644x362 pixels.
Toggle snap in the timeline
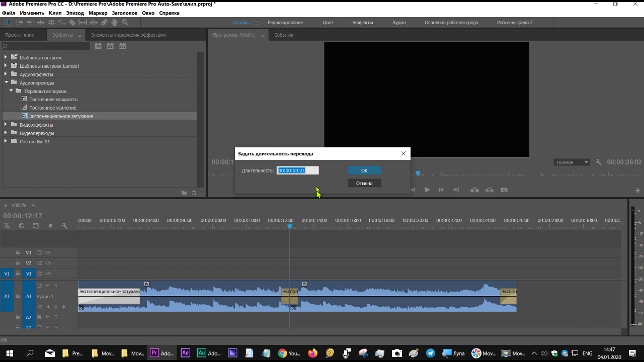(x=21, y=226)
